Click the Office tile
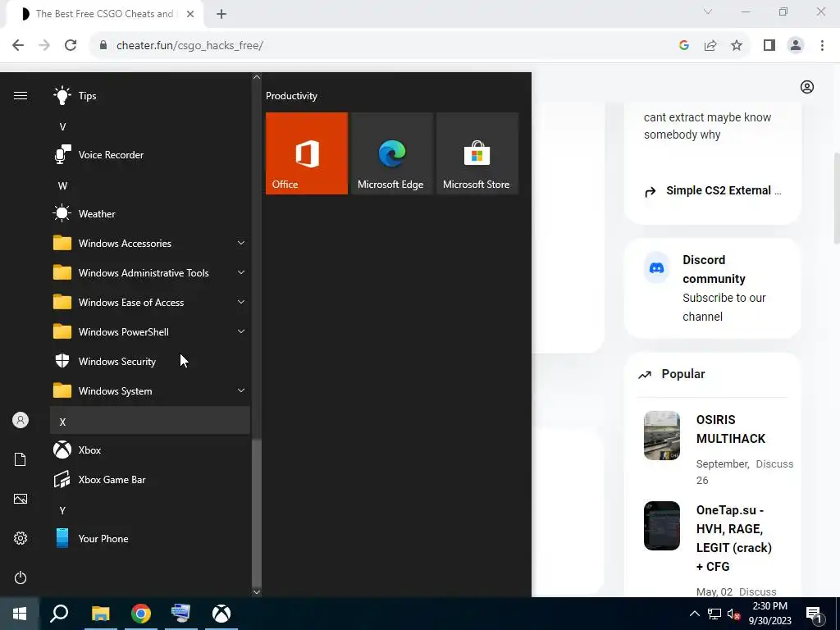 coord(307,153)
